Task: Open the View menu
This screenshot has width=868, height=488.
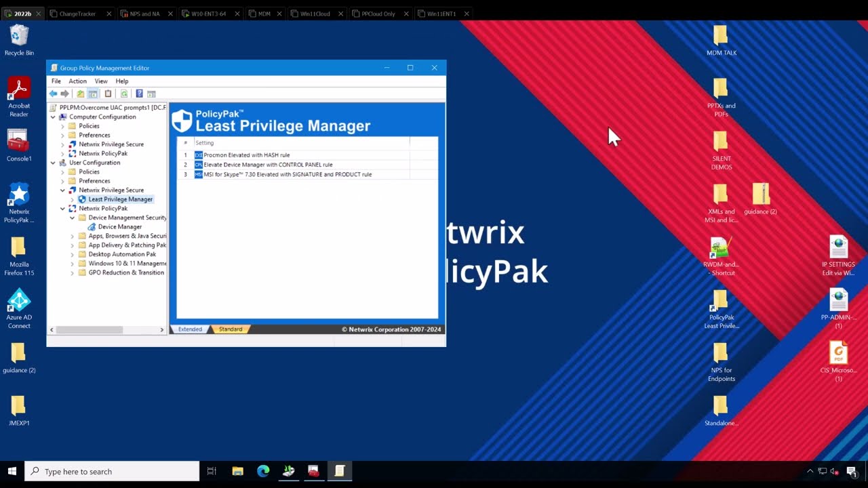Action: tap(101, 81)
